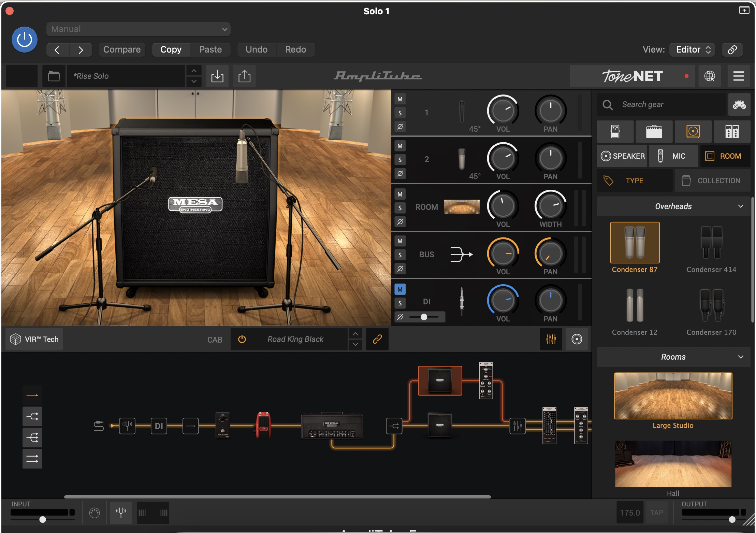
Task: Toggle the plugin power bypass button
Action: coord(25,40)
